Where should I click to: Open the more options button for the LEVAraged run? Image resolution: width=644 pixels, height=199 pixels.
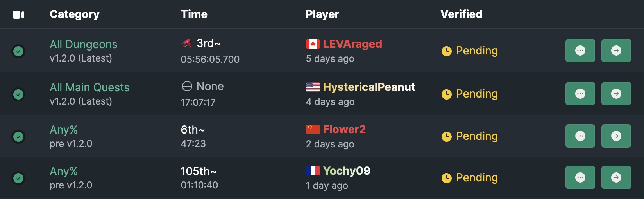point(580,51)
